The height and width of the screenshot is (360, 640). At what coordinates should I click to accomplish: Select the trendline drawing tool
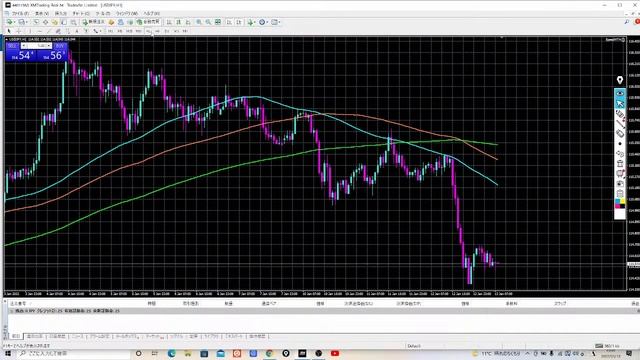[49, 31]
